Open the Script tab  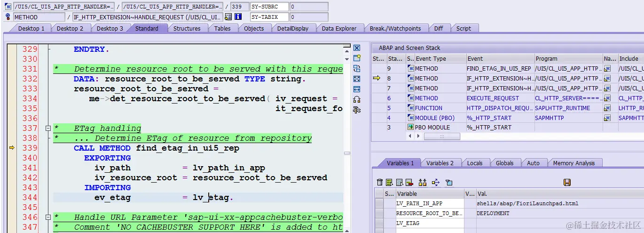tap(463, 28)
